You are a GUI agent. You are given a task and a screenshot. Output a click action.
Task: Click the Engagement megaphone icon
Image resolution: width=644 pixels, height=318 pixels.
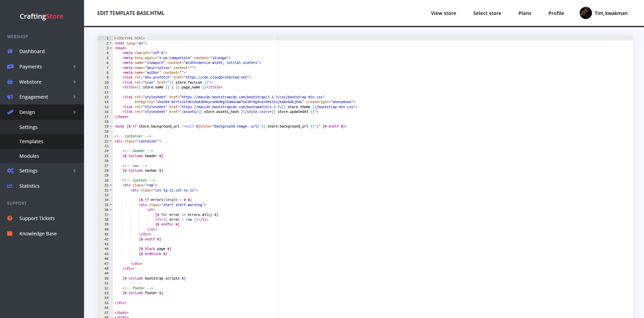[x=10, y=97]
